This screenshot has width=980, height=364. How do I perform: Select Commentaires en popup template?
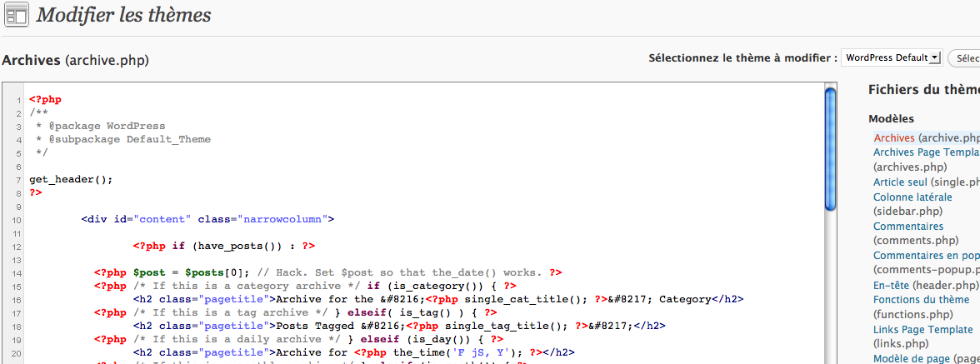click(x=925, y=256)
